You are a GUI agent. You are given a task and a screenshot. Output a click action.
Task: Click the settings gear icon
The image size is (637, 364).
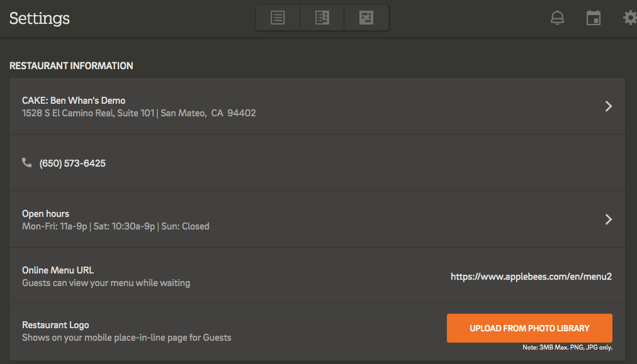point(630,18)
